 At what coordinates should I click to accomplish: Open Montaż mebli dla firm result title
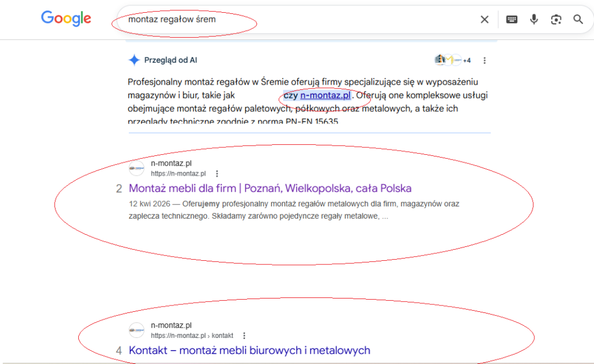click(x=270, y=188)
